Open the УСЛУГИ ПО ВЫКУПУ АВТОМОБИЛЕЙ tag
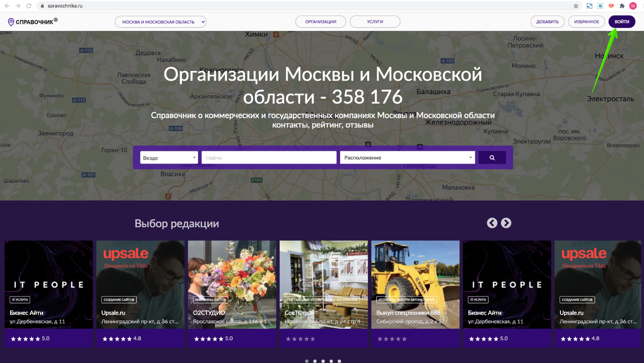Screen dimensions: 644x363 pyautogui.click(x=406, y=300)
